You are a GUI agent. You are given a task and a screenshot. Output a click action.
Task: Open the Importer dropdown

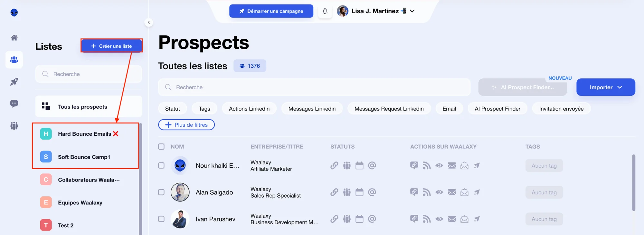pos(605,87)
